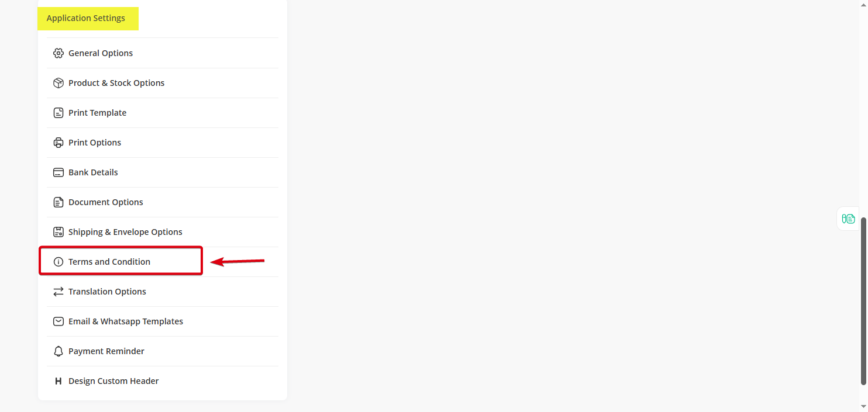Click the Terms and Condition info icon
Viewport: 868px width, 412px height.
[58, 262]
